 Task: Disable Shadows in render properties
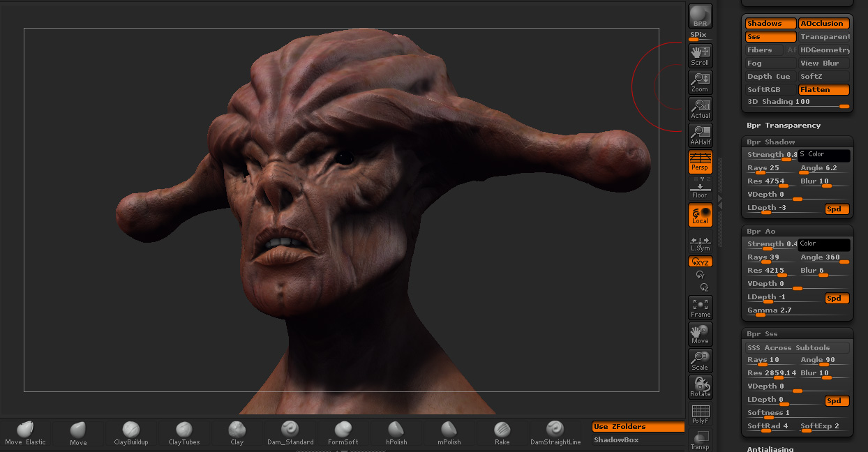(771, 24)
